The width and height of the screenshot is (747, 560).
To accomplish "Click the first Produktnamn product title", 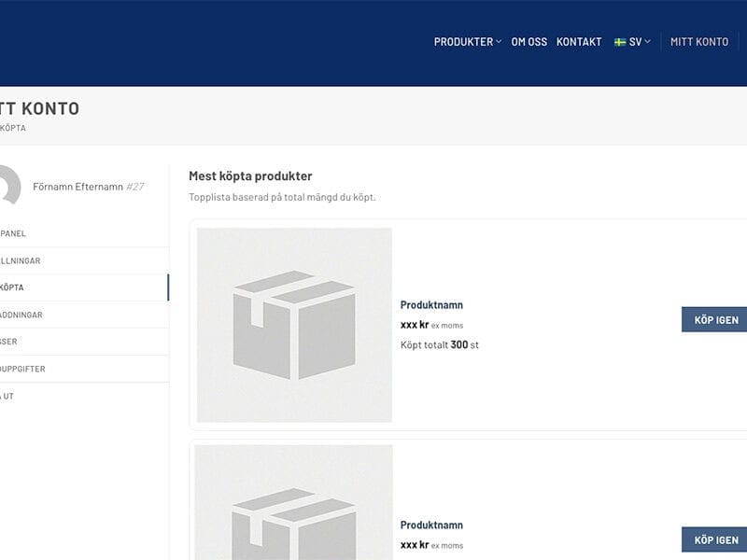I will coord(430,304).
